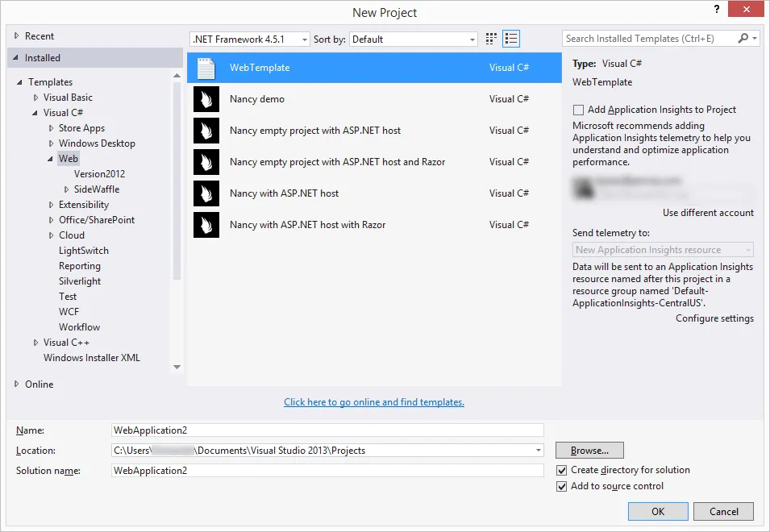Open the help question mark
The height and width of the screenshot is (532, 770).
(717, 10)
